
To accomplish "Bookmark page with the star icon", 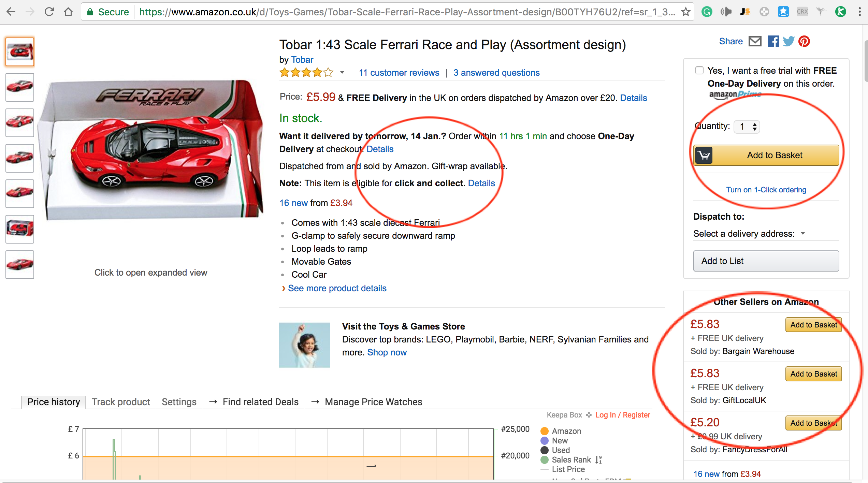I will coord(685,12).
